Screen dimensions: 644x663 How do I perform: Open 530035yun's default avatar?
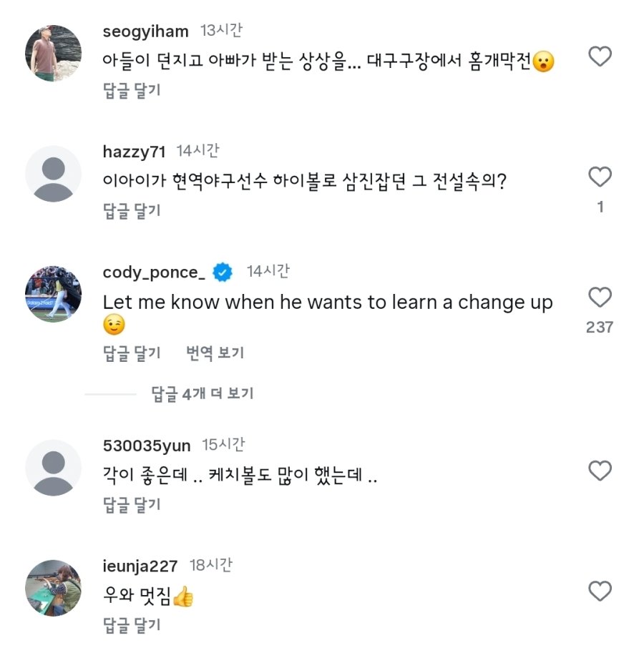pos(54,468)
